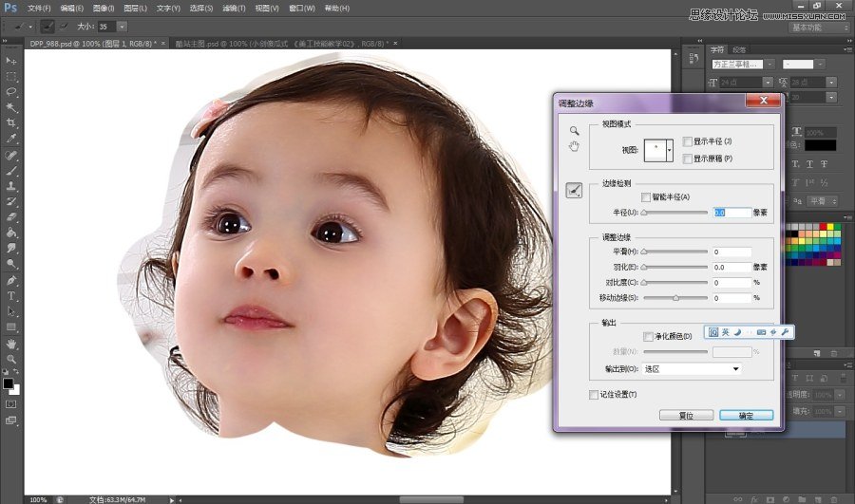Click the 移动边缘(S) slider handle
Image resolution: width=855 pixels, height=504 pixels.
click(676, 298)
